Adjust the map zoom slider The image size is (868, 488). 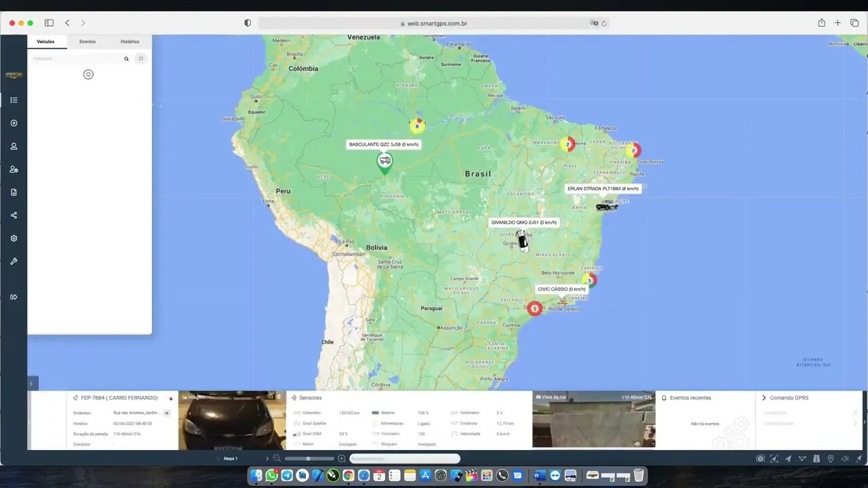tap(309, 459)
